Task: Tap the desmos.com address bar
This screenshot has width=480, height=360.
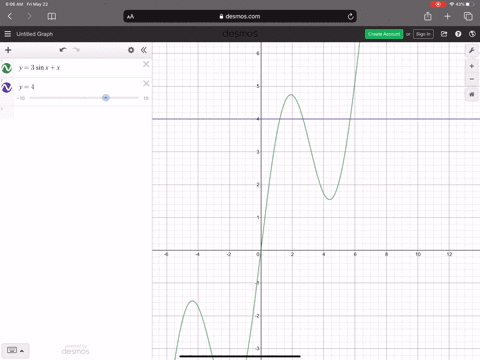Action: tap(240, 16)
